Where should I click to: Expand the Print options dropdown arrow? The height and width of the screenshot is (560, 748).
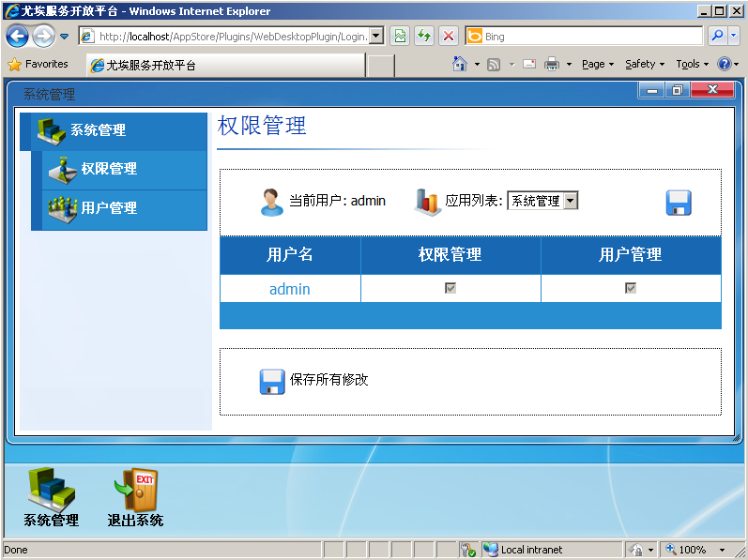tap(569, 65)
